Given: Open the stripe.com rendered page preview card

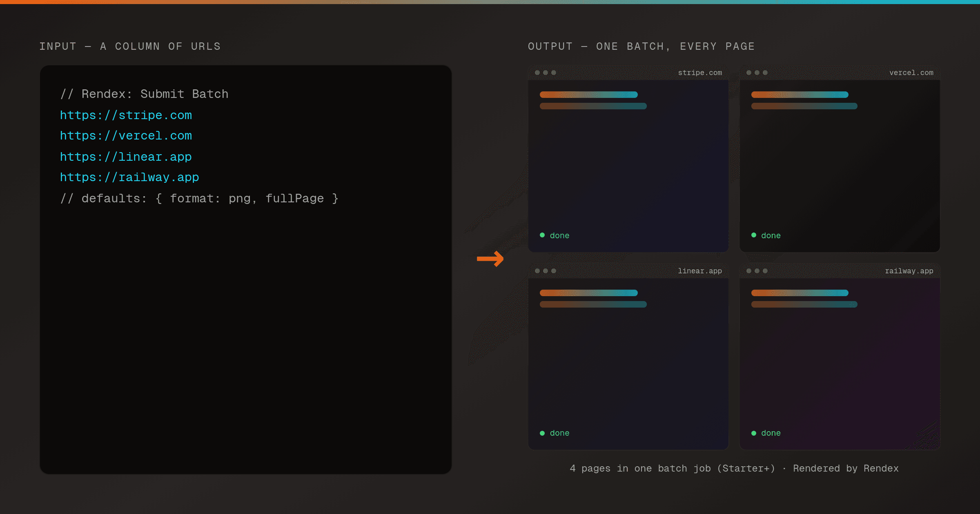Looking at the screenshot, I should tap(628, 159).
